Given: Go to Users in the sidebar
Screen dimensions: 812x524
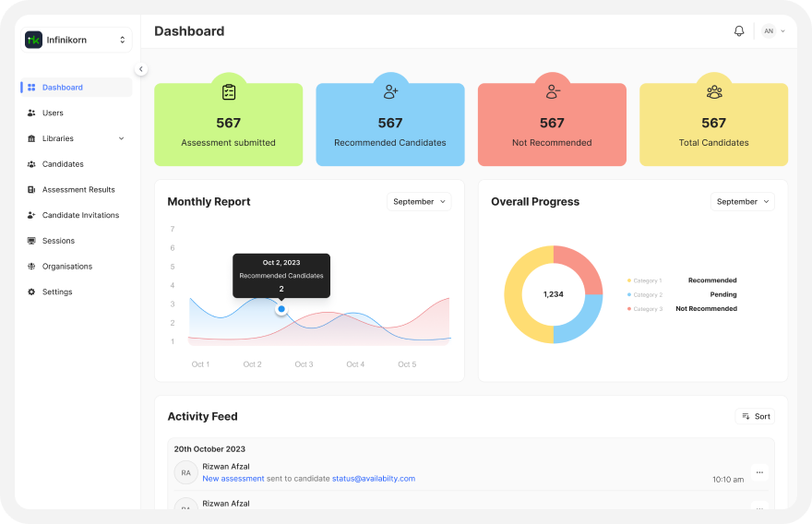Looking at the screenshot, I should click(x=53, y=113).
